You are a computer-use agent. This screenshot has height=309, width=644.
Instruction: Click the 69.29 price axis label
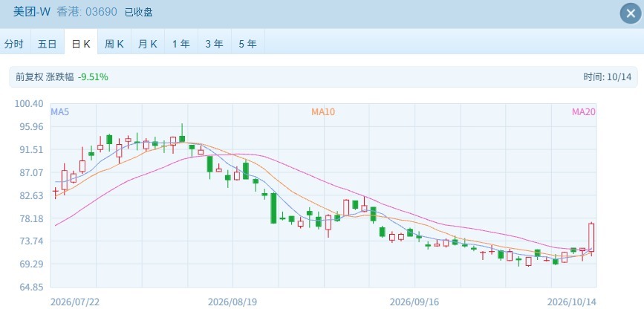pyautogui.click(x=32, y=264)
